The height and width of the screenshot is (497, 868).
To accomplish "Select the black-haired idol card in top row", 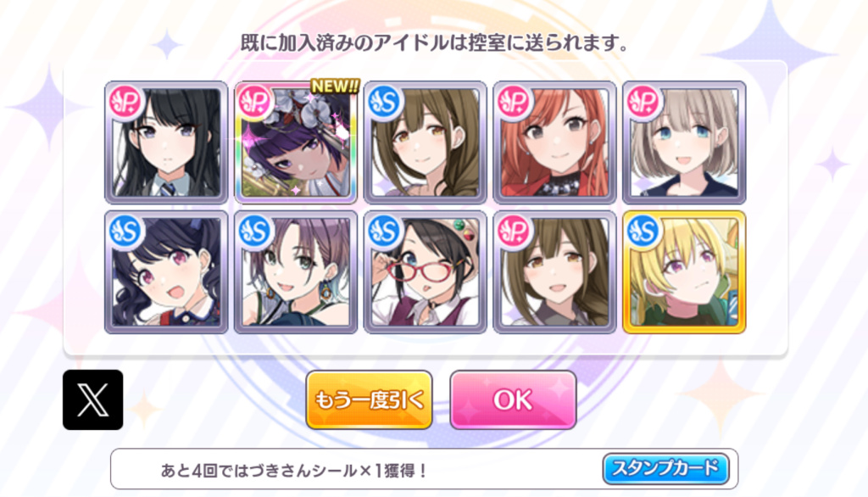I will (166, 142).
